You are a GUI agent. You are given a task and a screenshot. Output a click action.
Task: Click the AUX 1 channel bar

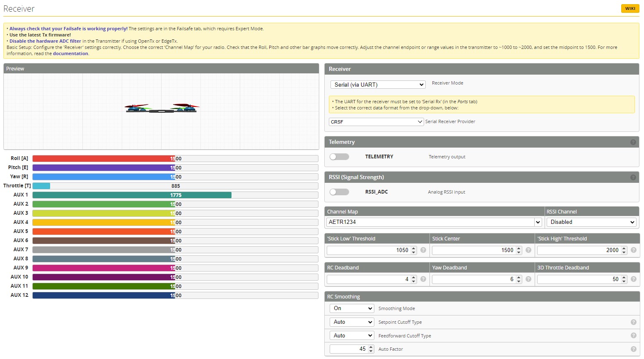click(x=175, y=195)
